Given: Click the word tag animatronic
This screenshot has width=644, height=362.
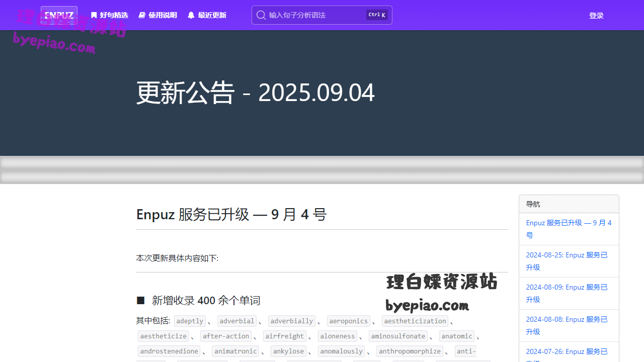Looking at the screenshot, I should (x=235, y=351).
